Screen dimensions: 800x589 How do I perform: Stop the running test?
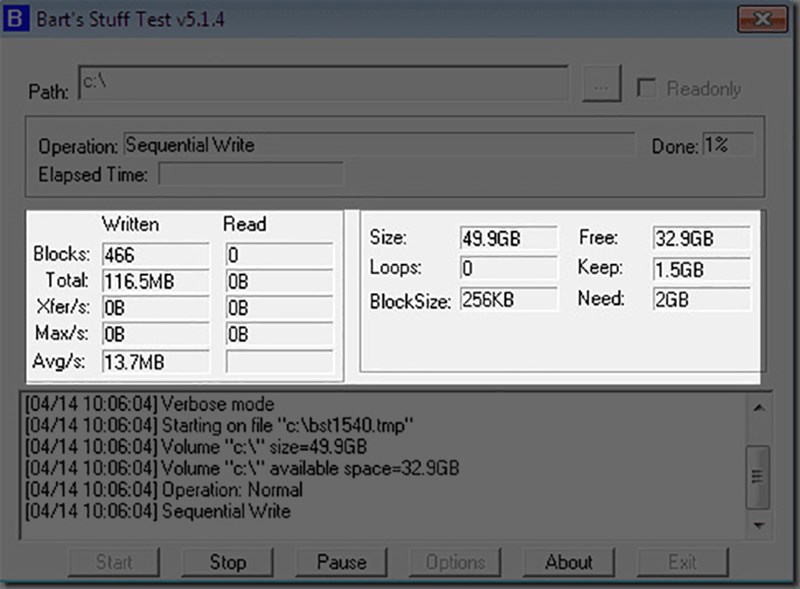coord(228,562)
